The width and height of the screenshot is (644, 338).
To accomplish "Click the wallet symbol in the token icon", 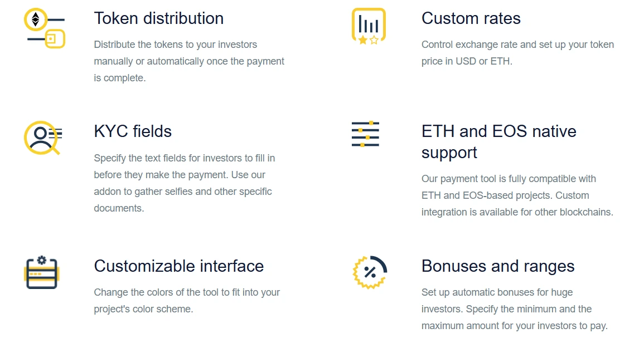I will [55, 39].
